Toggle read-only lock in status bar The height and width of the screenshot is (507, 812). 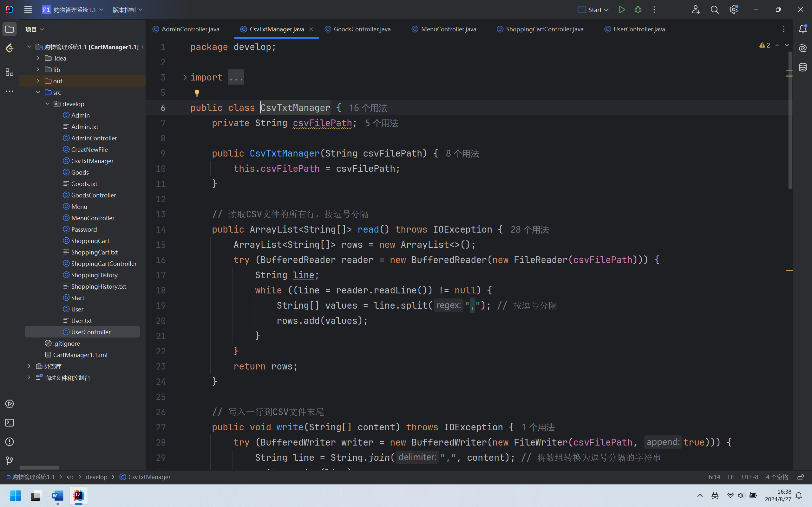point(801,477)
